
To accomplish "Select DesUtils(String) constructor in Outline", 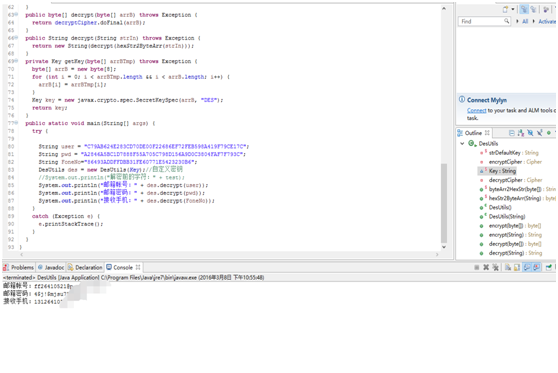I will [x=502, y=216].
